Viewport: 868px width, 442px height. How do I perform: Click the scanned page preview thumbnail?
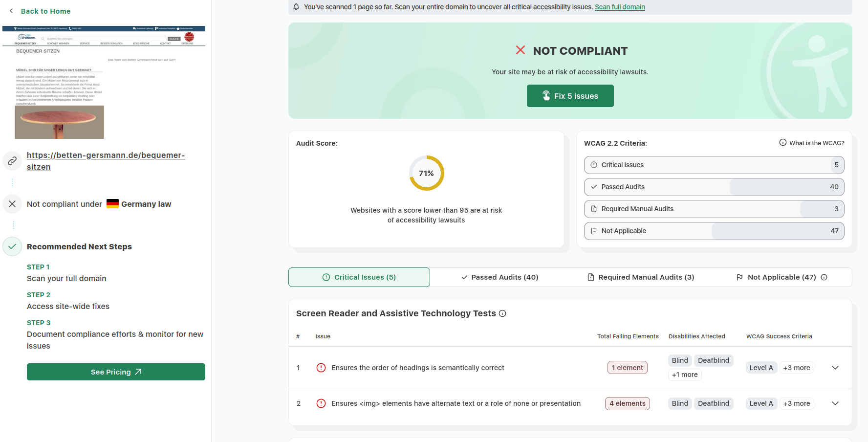point(104,82)
